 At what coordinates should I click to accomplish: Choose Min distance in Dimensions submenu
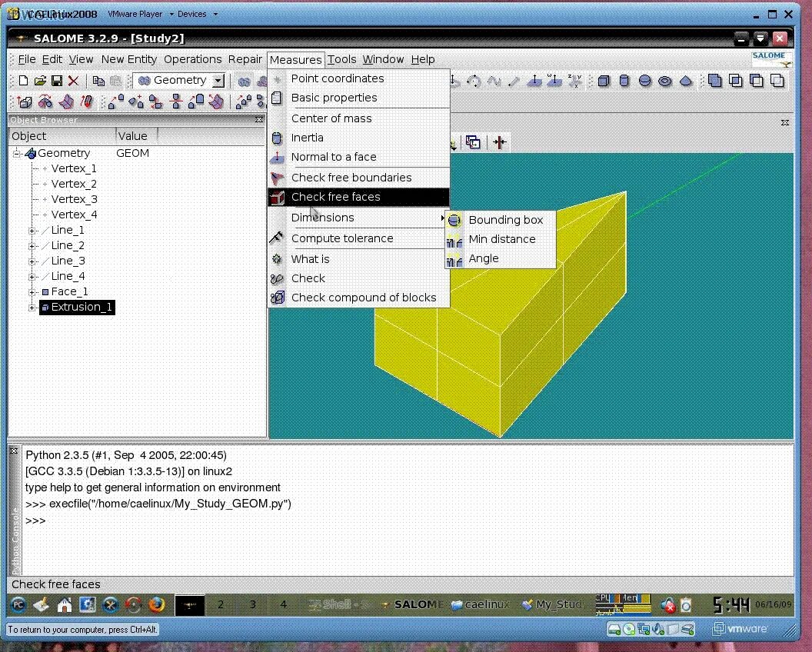pyautogui.click(x=501, y=239)
